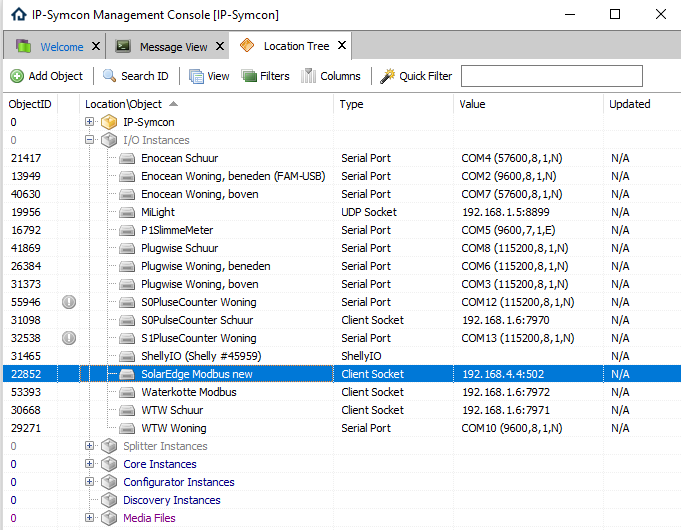The image size is (681, 530).
Task: Expand the IP-Symcon root node
Action: (89, 122)
